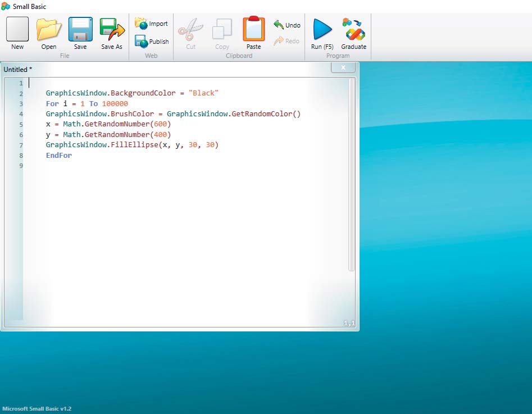Choose Save As to save a copy
The width and height of the screenshot is (532, 414).
(112, 33)
